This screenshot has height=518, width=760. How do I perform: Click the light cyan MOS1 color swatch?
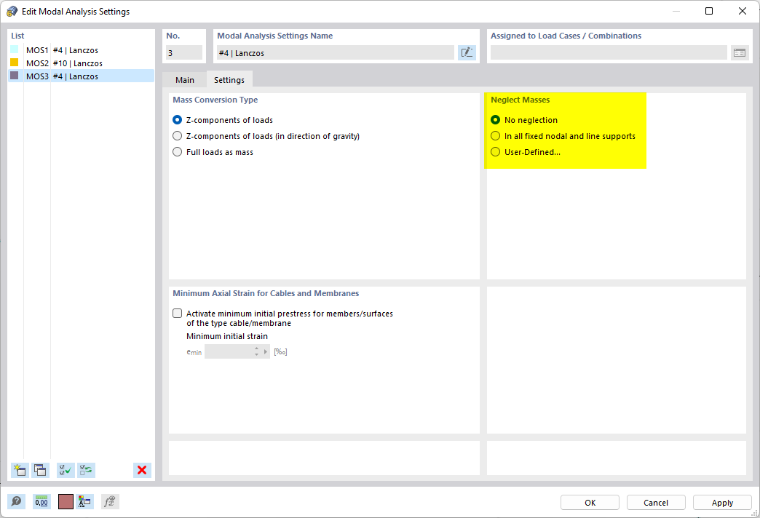pyautogui.click(x=14, y=49)
